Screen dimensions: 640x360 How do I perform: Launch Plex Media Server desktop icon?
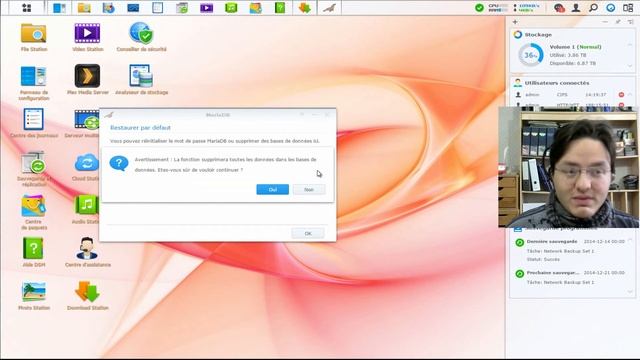(87, 80)
